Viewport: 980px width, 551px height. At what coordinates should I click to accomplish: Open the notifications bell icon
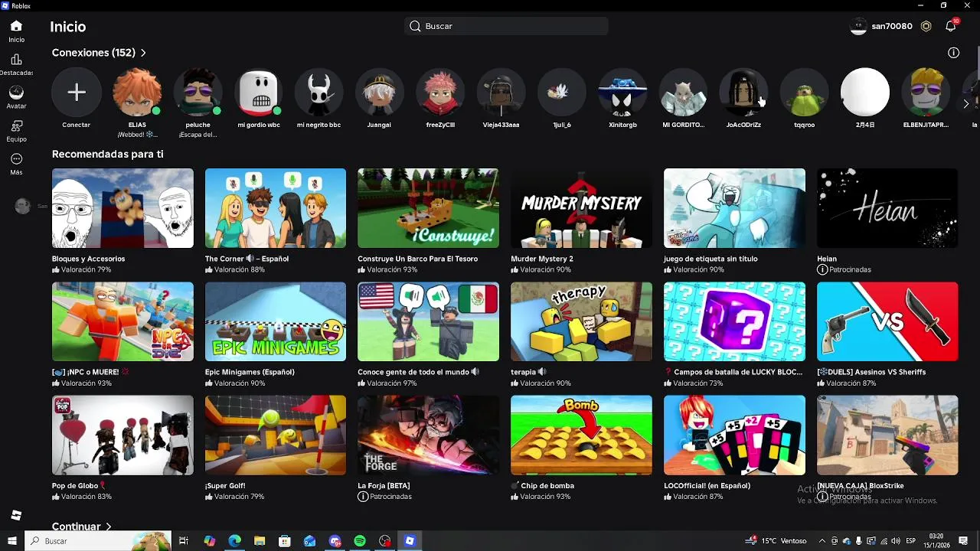click(950, 26)
